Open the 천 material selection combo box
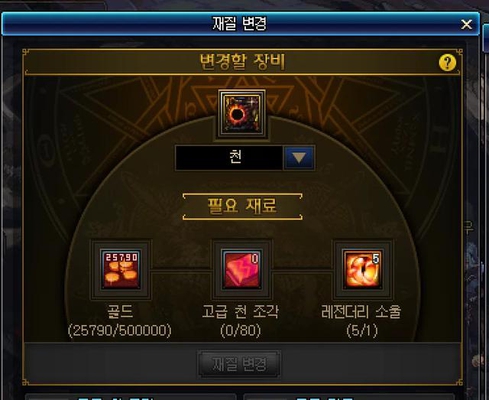Viewport: 489px width, 400px height. pos(245,158)
